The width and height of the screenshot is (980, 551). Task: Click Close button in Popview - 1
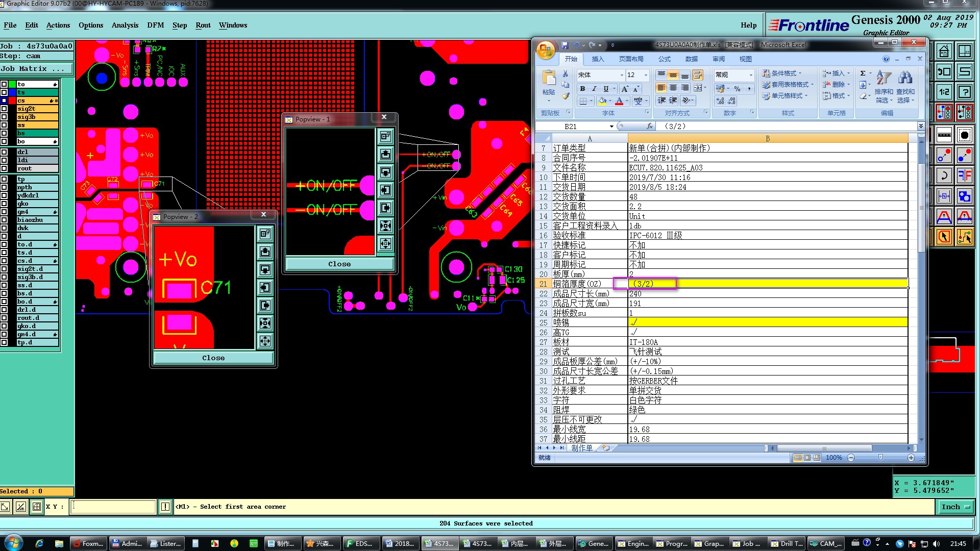pyautogui.click(x=339, y=264)
